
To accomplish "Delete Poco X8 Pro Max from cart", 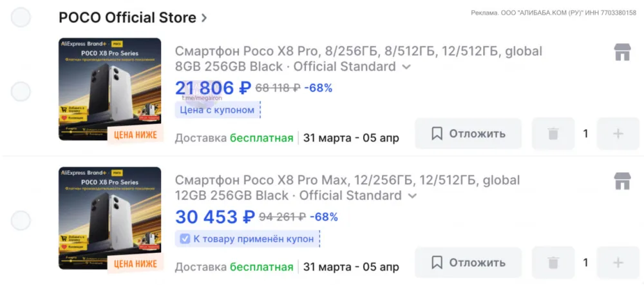I will tap(553, 263).
